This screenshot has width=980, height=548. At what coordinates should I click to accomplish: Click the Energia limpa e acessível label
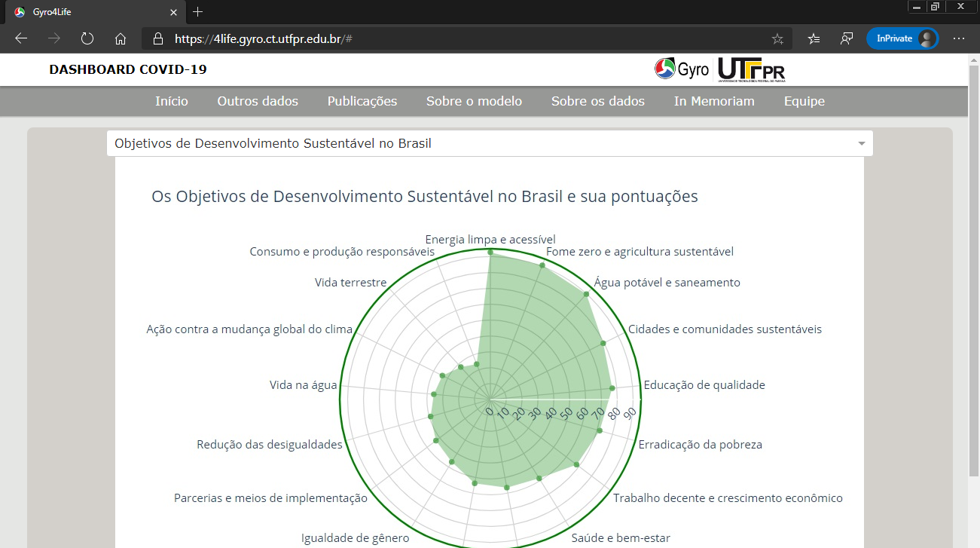(x=490, y=240)
